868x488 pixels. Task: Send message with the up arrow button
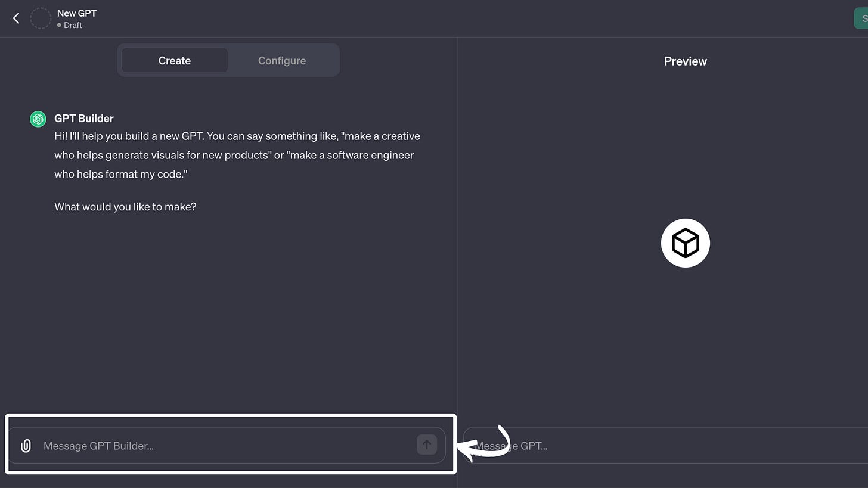click(427, 445)
